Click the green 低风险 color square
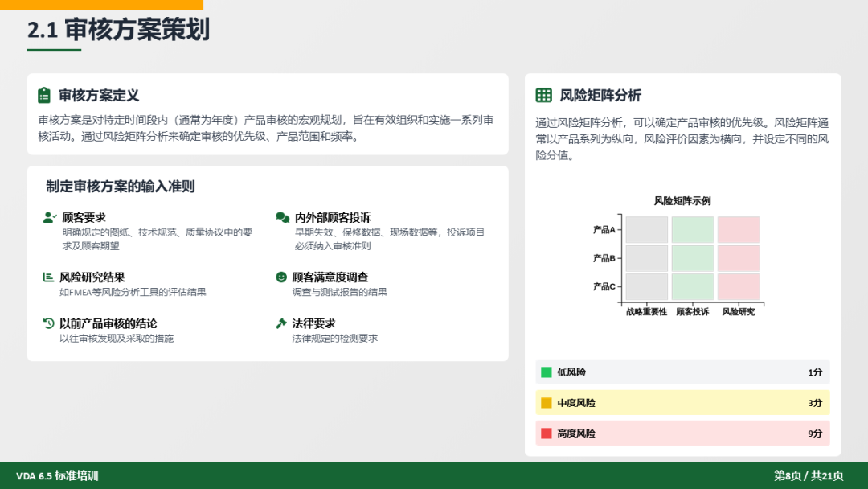This screenshot has height=489, width=868. [x=547, y=372]
